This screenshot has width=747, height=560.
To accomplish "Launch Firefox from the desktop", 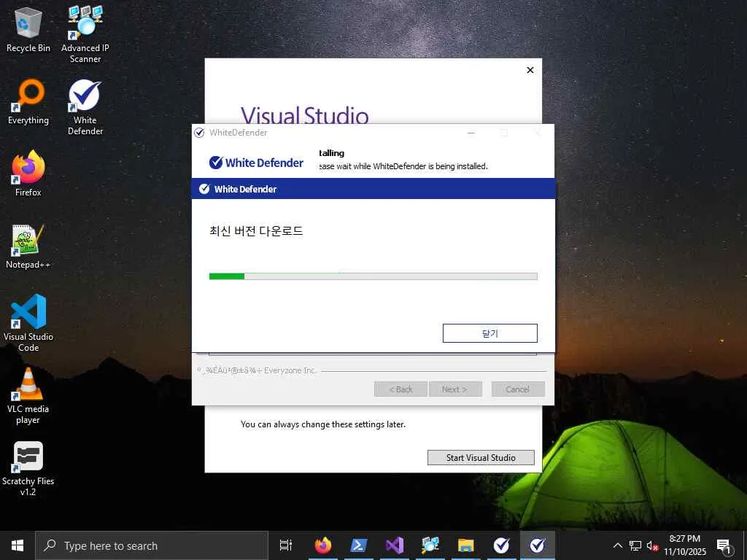I will click(x=28, y=174).
